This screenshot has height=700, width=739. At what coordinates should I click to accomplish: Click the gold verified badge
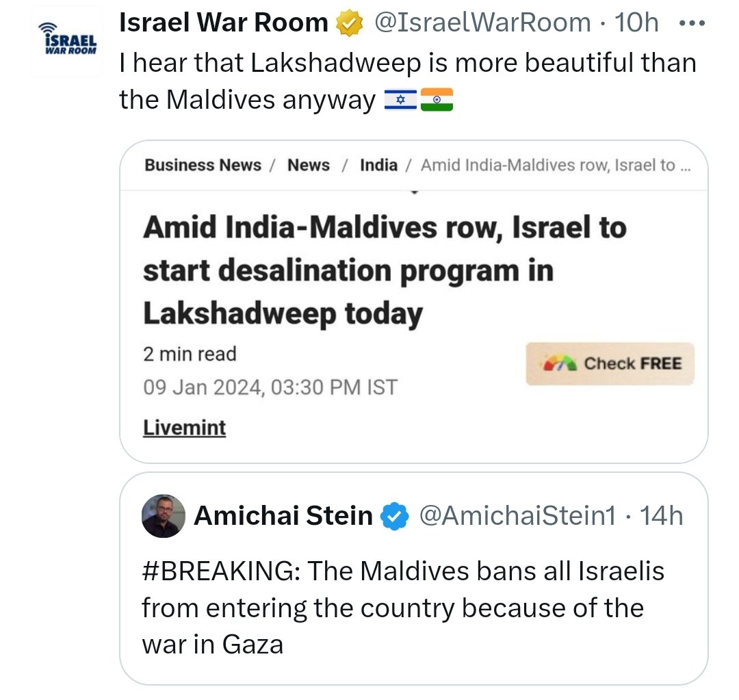point(349,24)
